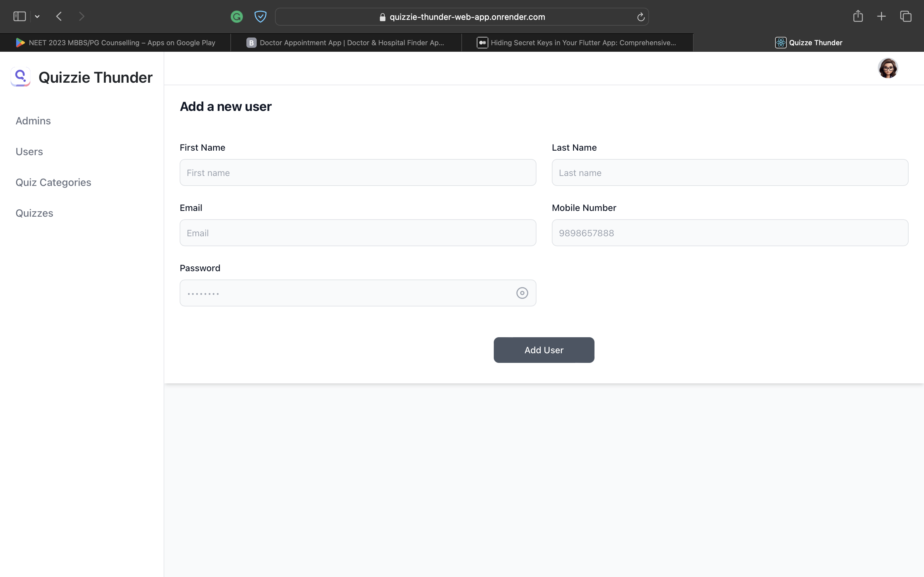This screenshot has height=577, width=924.
Task: Show tab overview in Safari
Action: (x=905, y=16)
